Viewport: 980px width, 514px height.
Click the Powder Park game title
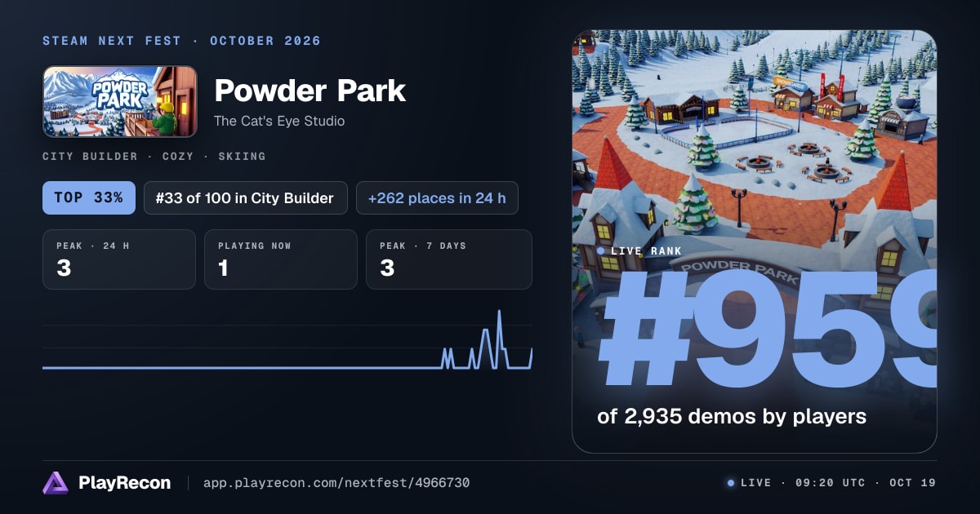tap(310, 91)
